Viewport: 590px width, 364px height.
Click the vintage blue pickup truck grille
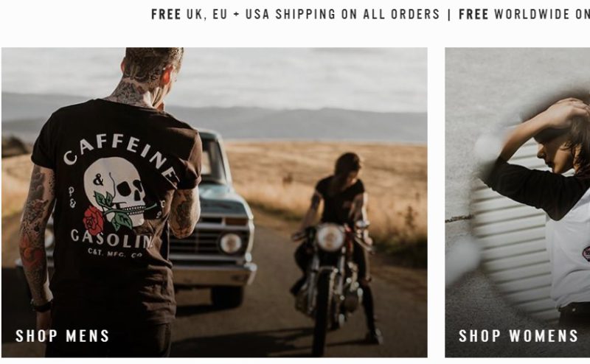(x=195, y=240)
